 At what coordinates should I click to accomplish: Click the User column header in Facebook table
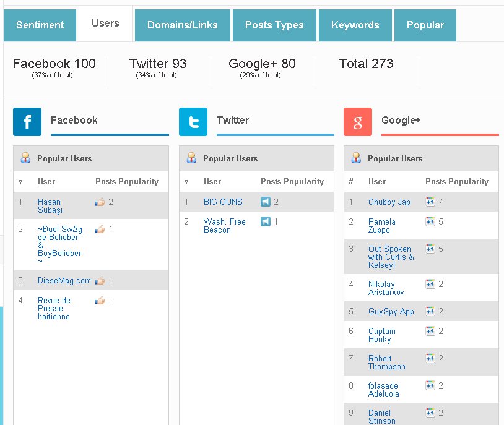46,181
